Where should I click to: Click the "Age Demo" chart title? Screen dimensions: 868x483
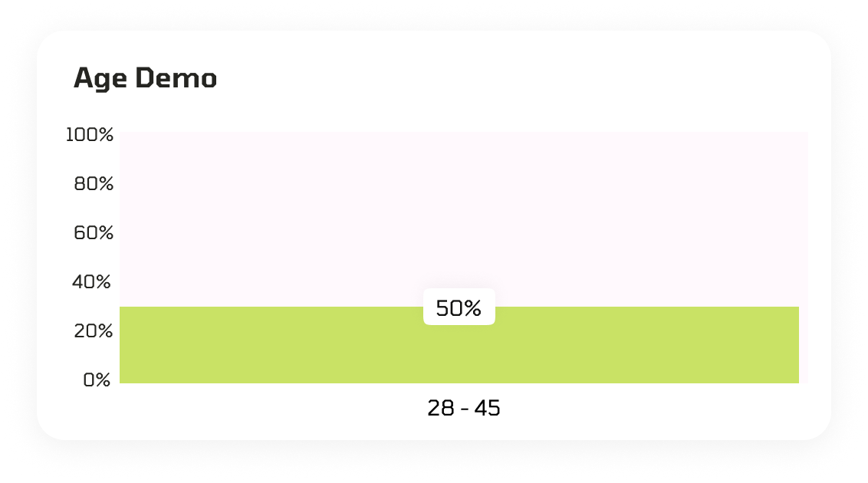(x=145, y=78)
